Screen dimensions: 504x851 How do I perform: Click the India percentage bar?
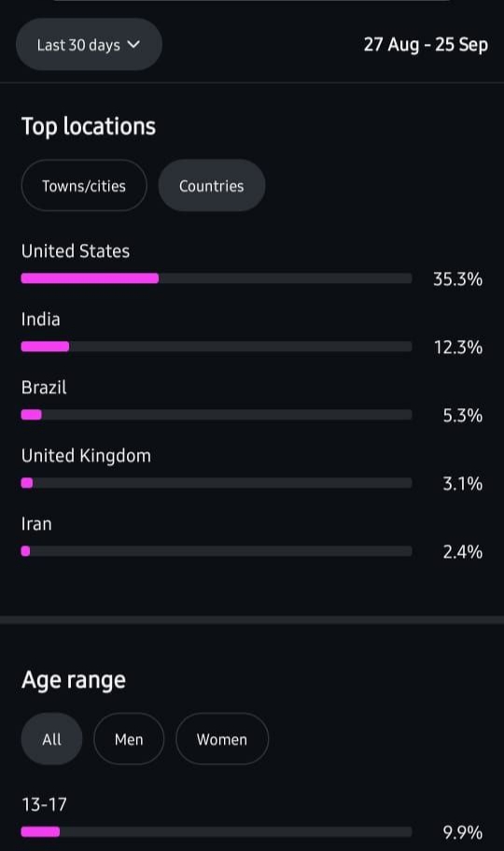[217, 347]
